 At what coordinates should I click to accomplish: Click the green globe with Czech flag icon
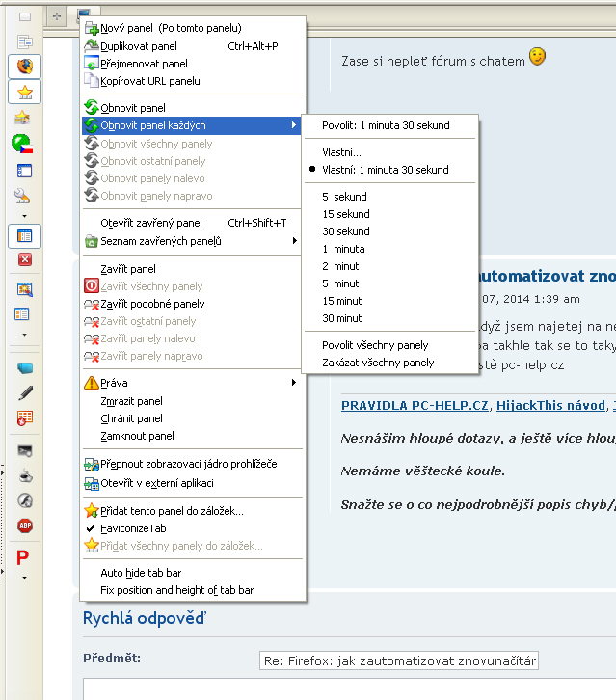click(x=24, y=145)
